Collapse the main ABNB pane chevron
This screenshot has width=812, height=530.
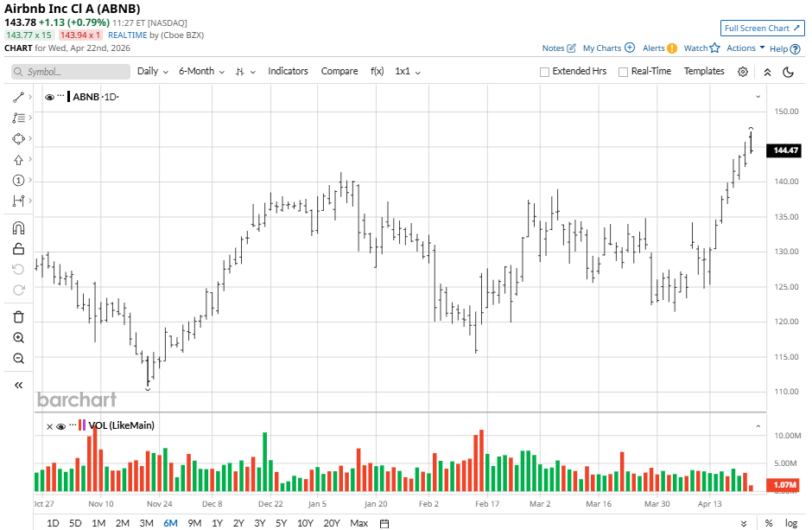click(758, 97)
